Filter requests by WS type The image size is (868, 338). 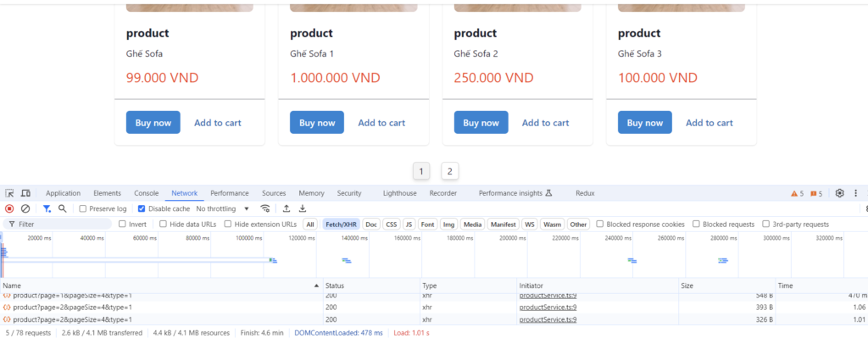pos(530,224)
